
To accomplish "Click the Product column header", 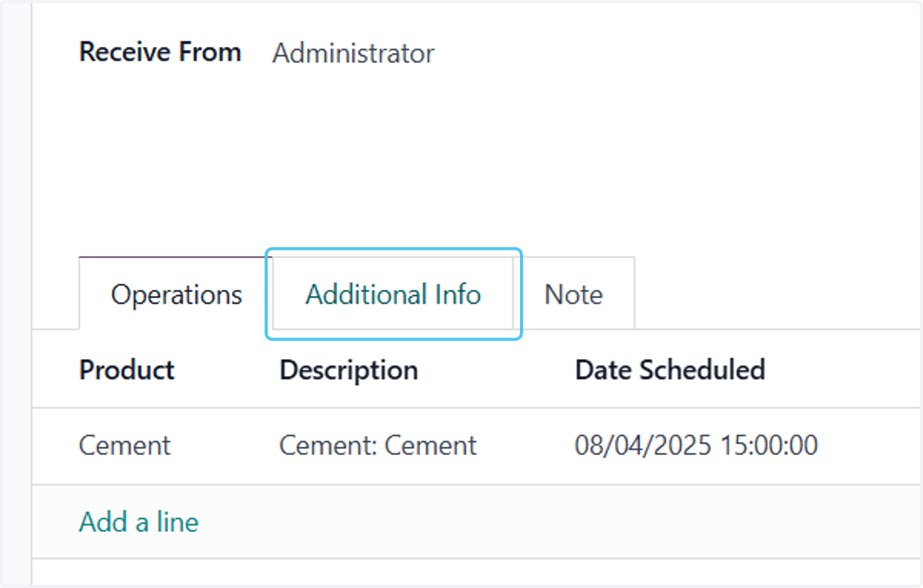I will coord(127,370).
